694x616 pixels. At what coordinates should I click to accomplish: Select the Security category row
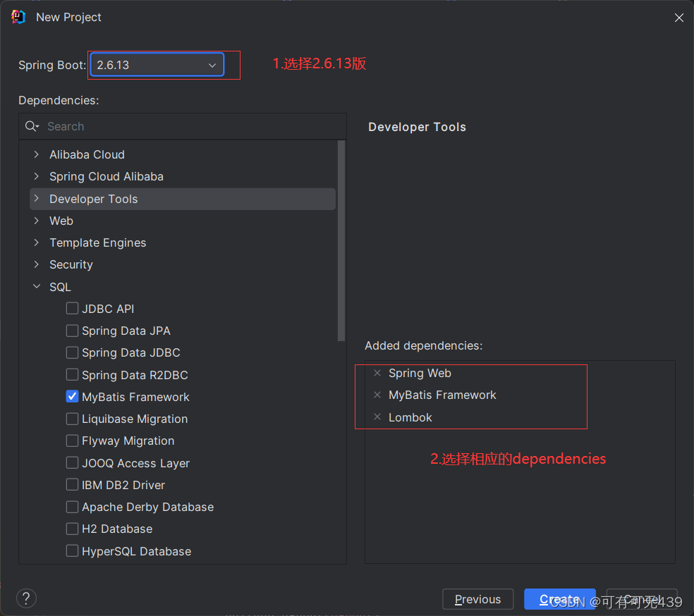pyautogui.click(x=183, y=264)
